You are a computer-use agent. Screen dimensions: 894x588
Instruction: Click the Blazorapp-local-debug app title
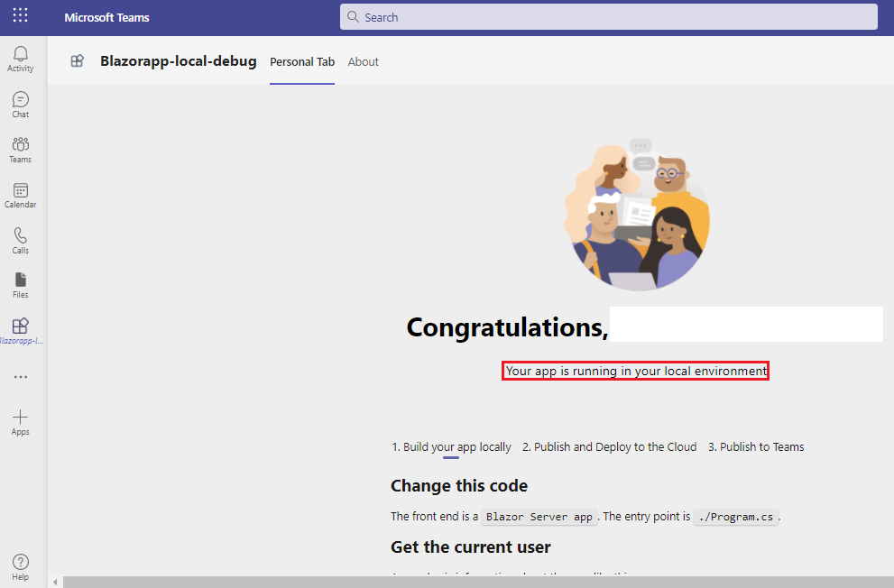pos(179,61)
